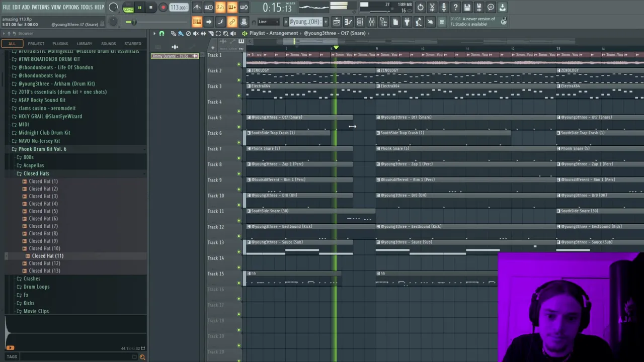Save project with floppy disk icon
The height and width of the screenshot is (362, 644).
pos(467,8)
